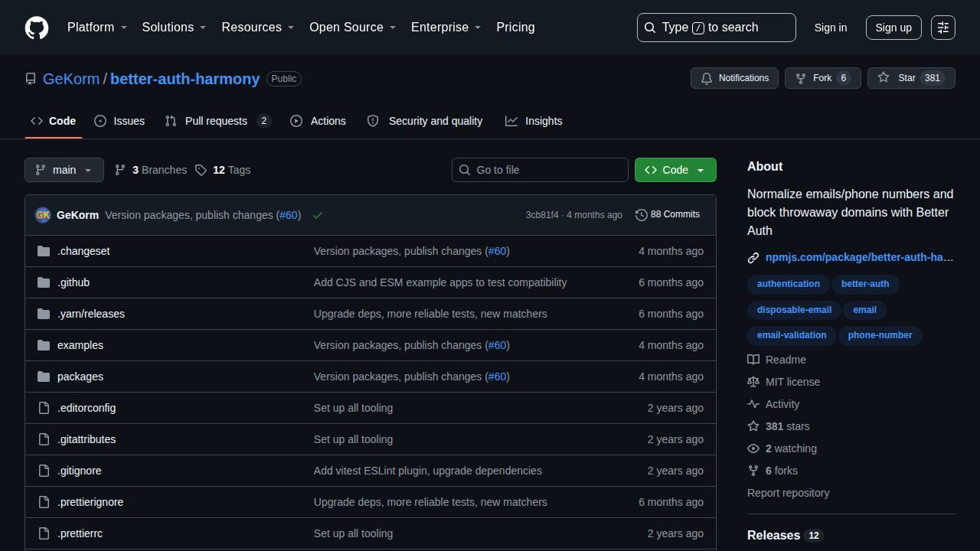Open the email-validation topic tag
Screen dimensions: 980x551
coord(792,335)
